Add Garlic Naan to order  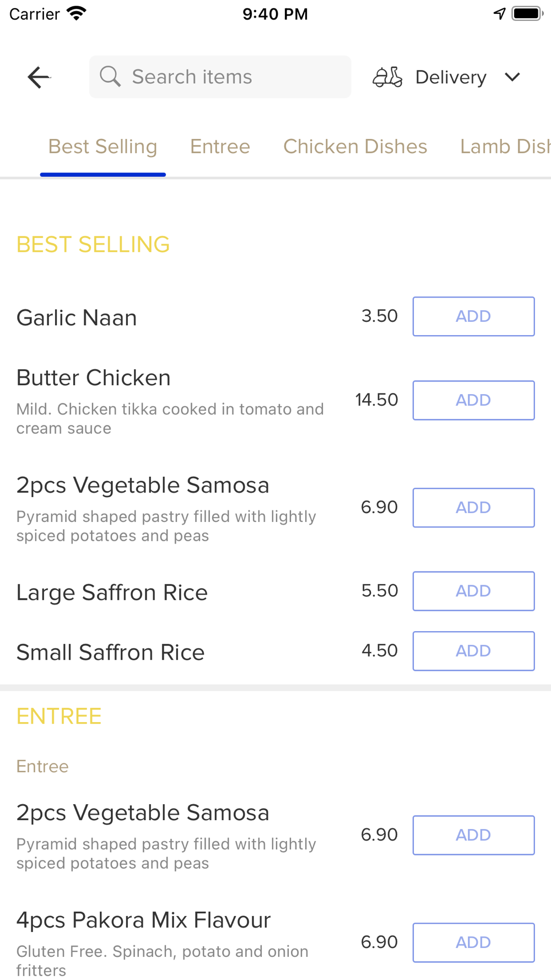[474, 316]
